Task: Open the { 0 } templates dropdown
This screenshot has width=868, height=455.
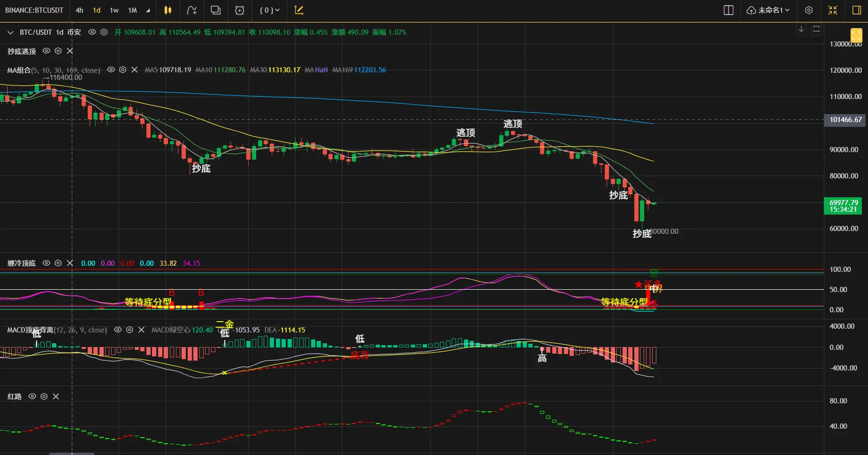Action: point(270,10)
